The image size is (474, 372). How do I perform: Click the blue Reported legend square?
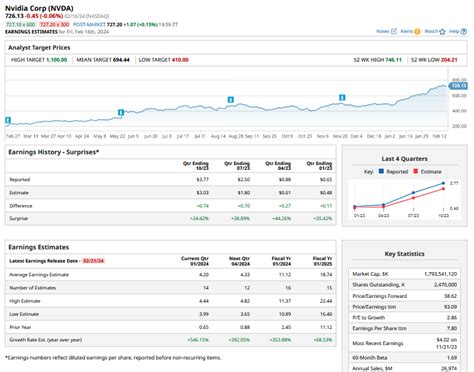pos(381,171)
